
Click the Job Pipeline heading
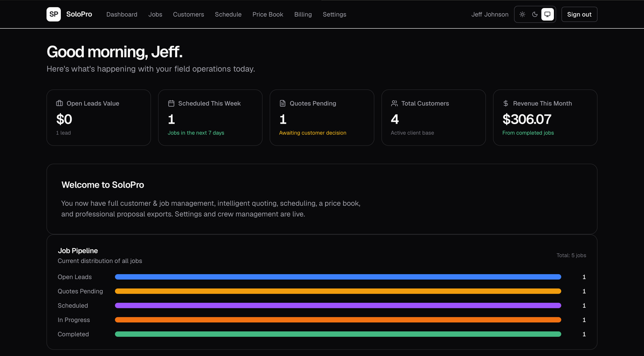(78, 251)
